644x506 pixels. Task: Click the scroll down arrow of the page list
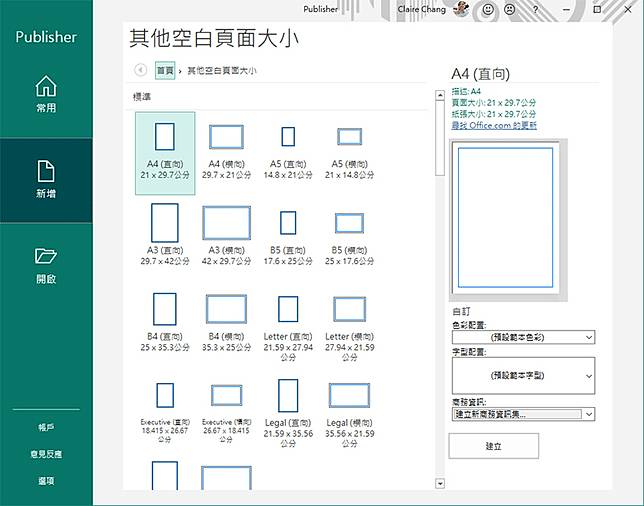(x=440, y=483)
